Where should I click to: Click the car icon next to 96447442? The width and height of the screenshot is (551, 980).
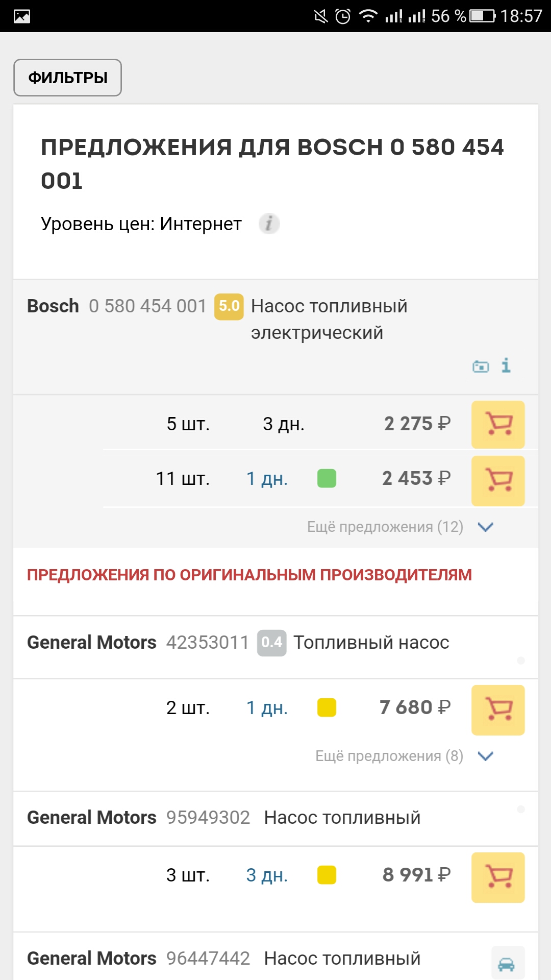[507, 963]
